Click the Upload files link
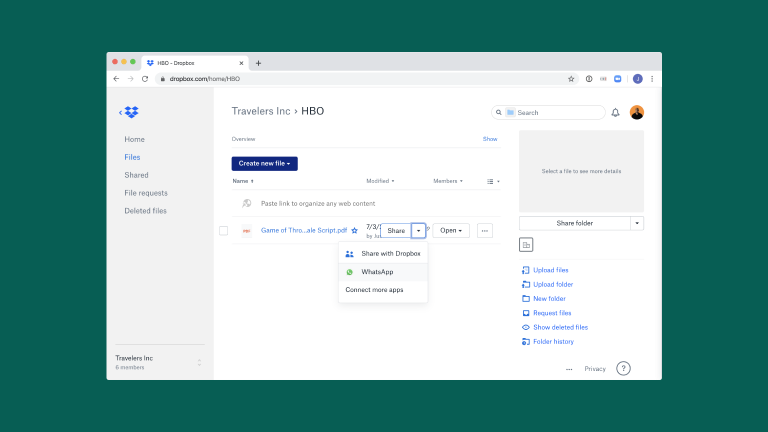 [550, 270]
